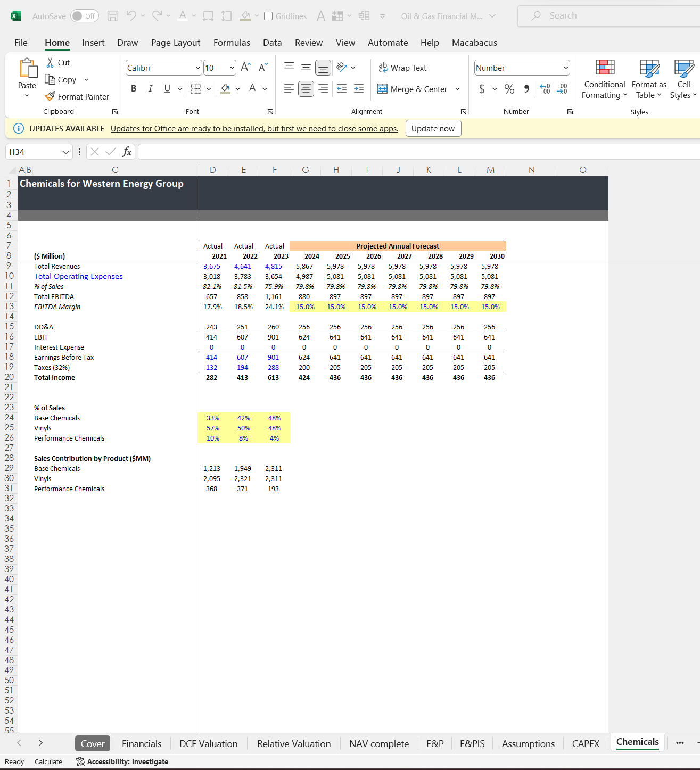Click the Increase Indent icon
Image resolution: width=700 pixels, height=770 pixels.
point(359,89)
